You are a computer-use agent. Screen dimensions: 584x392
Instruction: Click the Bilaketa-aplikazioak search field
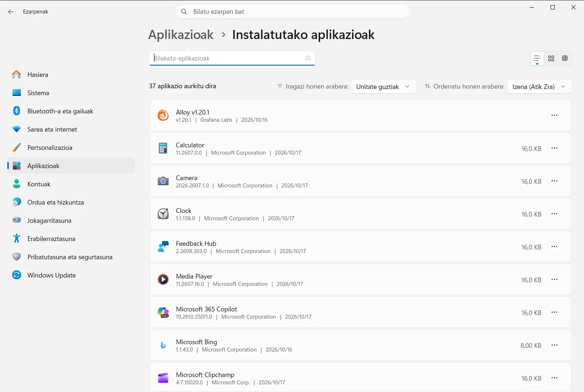(x=232, y=58)
